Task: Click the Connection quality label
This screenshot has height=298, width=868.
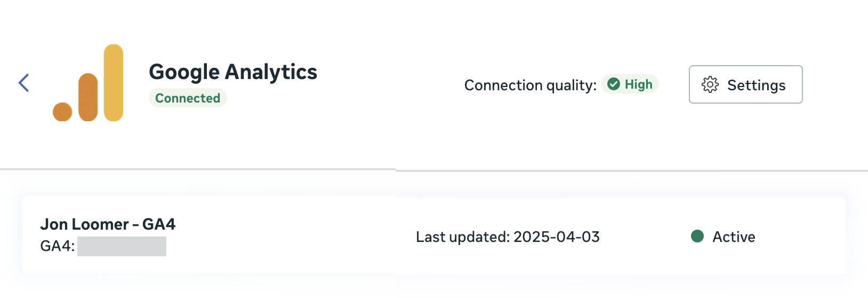Action: click(531, 85)
